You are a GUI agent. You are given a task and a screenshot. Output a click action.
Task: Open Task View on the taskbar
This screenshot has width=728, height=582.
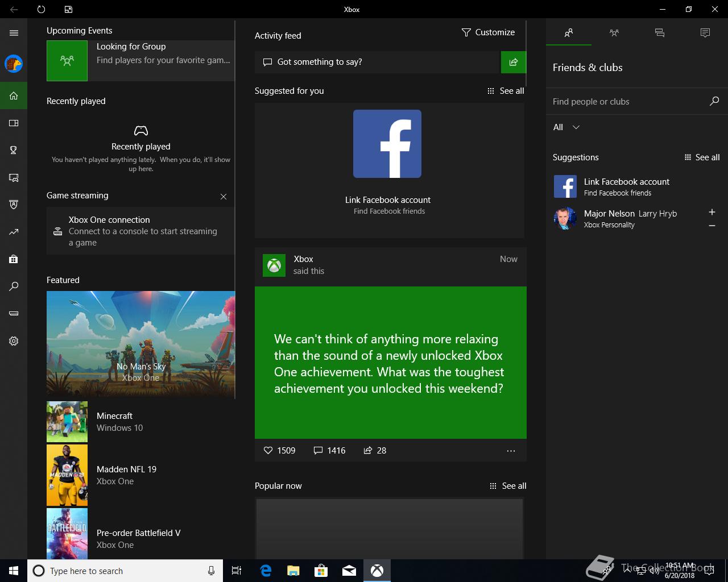click(237, 571)
